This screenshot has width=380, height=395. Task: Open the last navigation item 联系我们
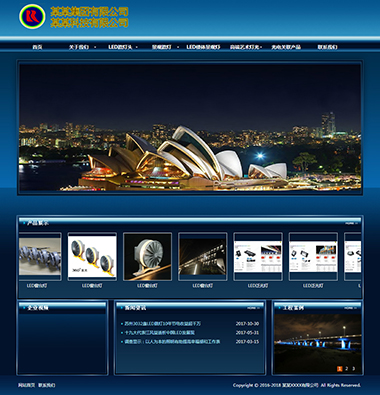click(x=327, y=47)
